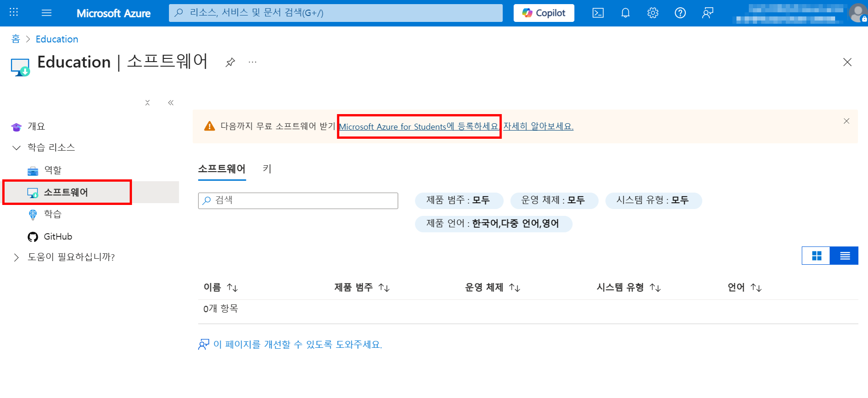The image size is (868, 398).
Task: Click the software 검색 input field
Action: pyautogui.click(x=298, y=200)
